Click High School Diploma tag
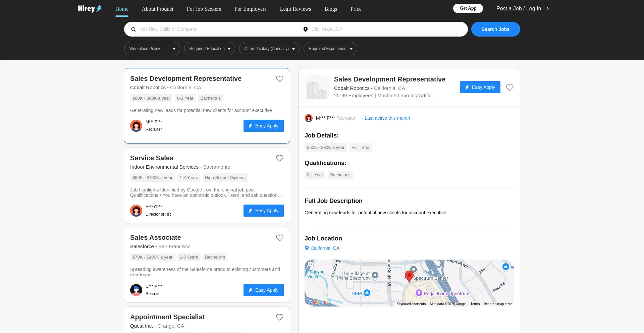Screen dimensions: 644x333 [x=225, y=178]
